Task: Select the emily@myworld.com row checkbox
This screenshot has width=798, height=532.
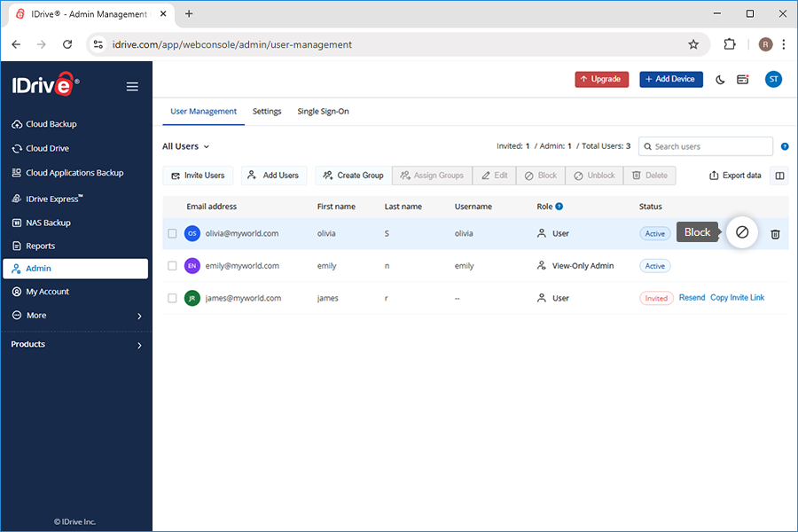Action: tap(172, 266)
